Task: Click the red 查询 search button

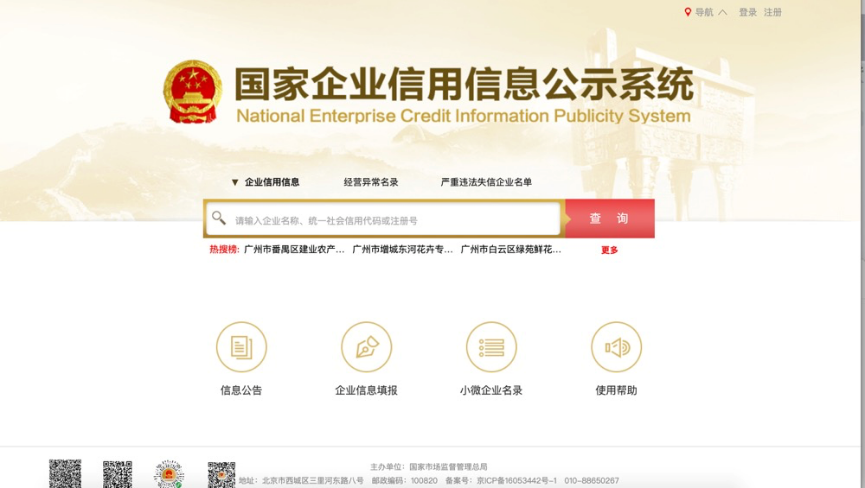Action: point(610,218)
